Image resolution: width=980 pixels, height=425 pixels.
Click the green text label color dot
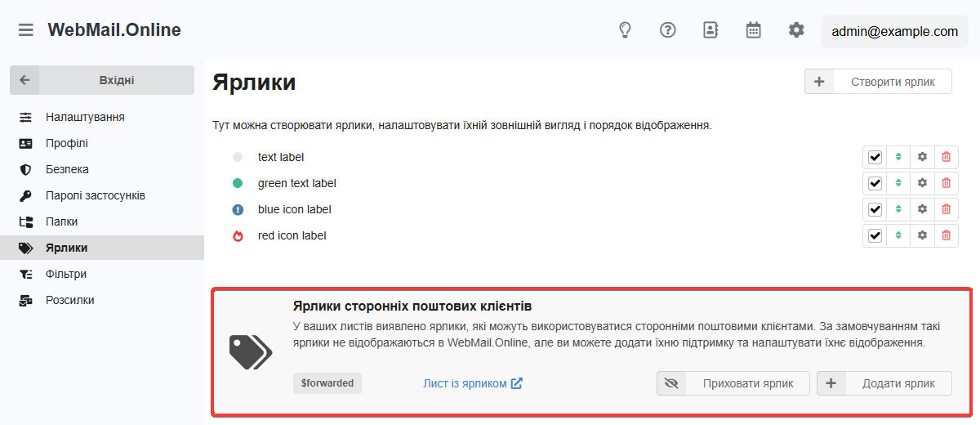click(x=238, y=183)
